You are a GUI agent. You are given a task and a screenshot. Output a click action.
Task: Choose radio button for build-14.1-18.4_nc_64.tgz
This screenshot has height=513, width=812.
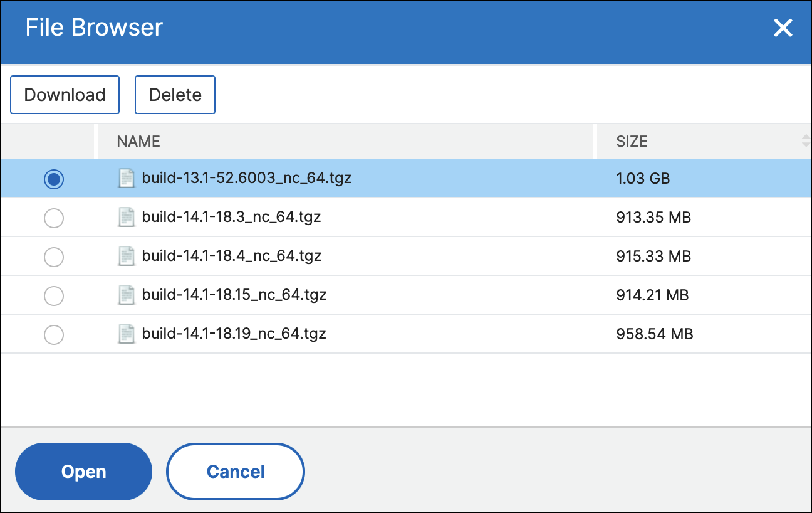[54, 257]
